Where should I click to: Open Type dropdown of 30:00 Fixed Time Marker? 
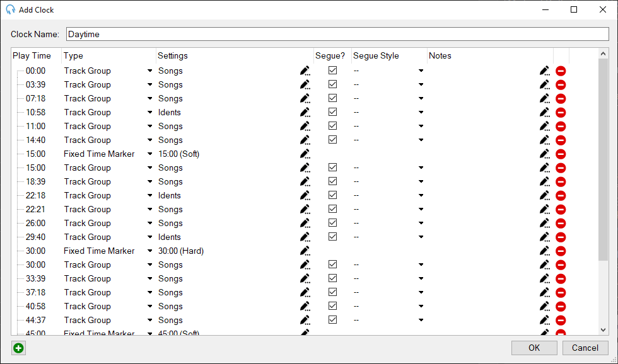(x=149, y=251)
